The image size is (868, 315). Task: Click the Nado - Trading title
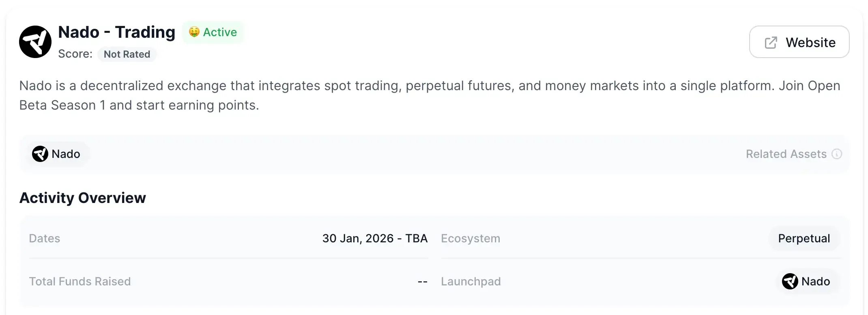pos(117,32)
